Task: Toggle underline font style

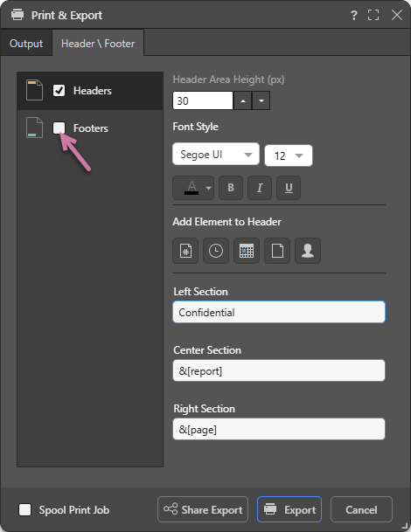Action: pyautogui.click(x=289, y=188)
